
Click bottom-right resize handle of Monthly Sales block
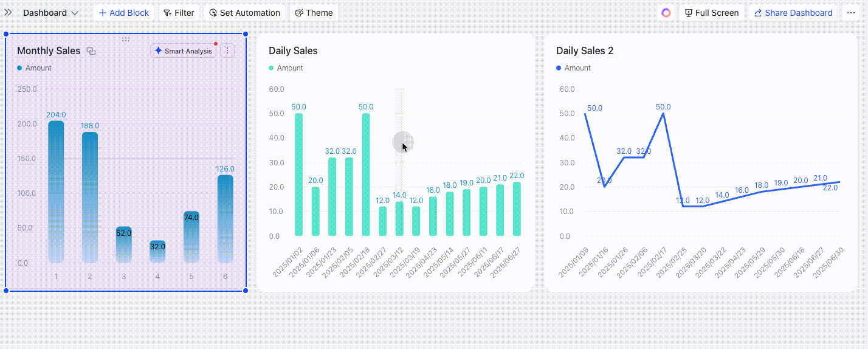246,291
